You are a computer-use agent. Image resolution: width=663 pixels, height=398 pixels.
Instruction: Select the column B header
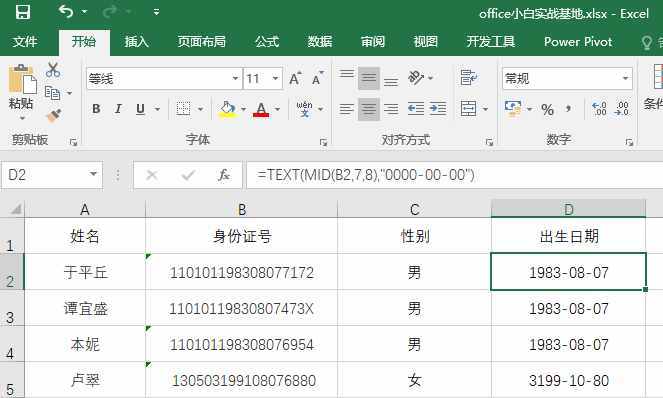pos(241,209)
